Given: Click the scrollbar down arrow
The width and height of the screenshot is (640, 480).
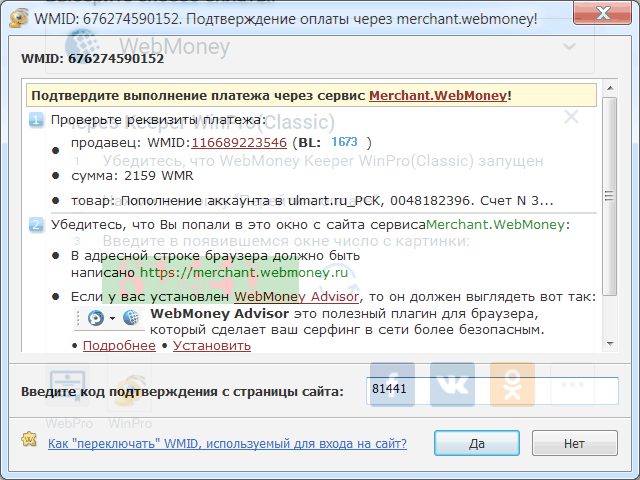Looking at the screenshot, I should tap(605, 344).
